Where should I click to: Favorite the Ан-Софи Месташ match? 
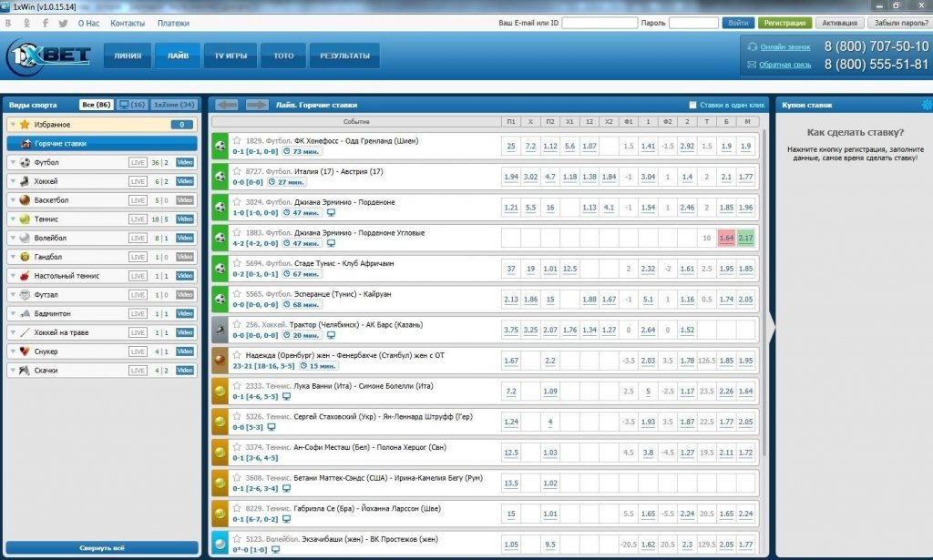coord(237,447)
